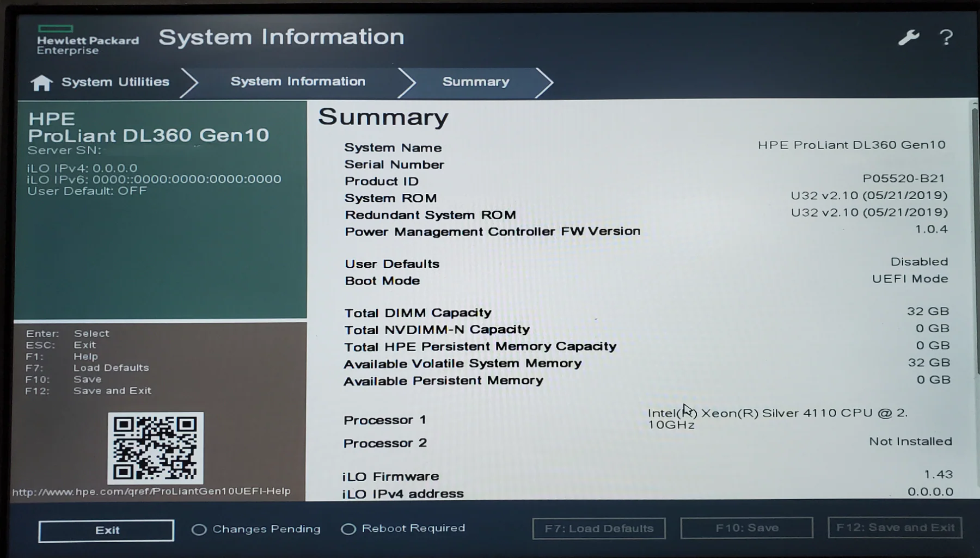Click iLO IPv6 address in left panel
This screenshot has width=980, height=558.
point(154,179)
